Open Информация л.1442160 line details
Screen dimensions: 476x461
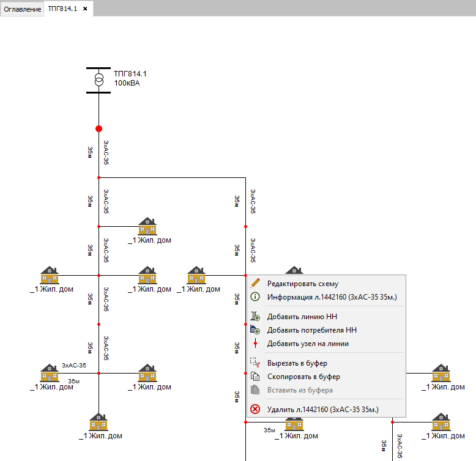tap(326, 297)
